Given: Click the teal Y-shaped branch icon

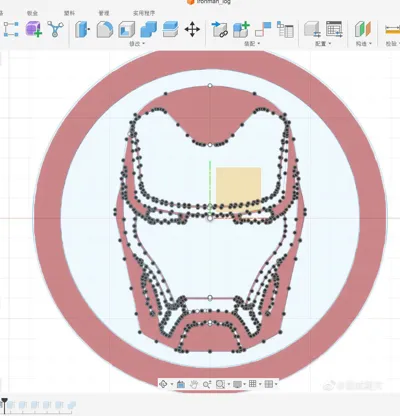Looking at the screenshot, I should [55, 29].
